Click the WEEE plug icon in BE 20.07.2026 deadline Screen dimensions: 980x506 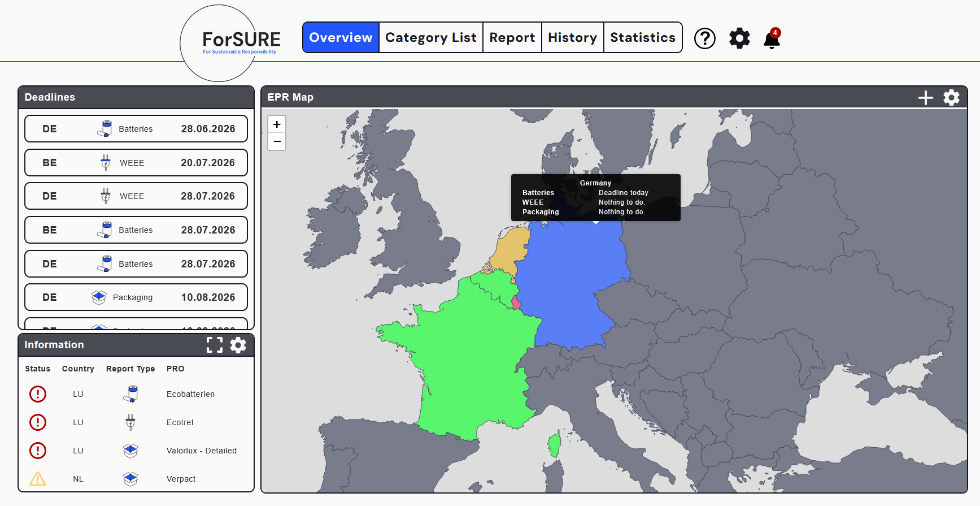106,163
